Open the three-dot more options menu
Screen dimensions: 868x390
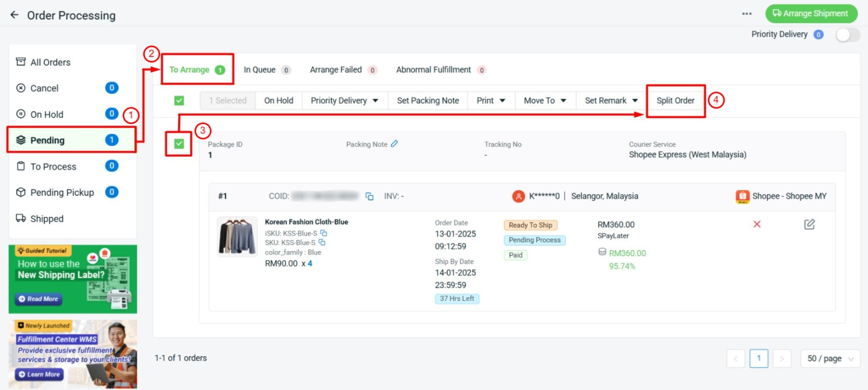coord(747,14)
